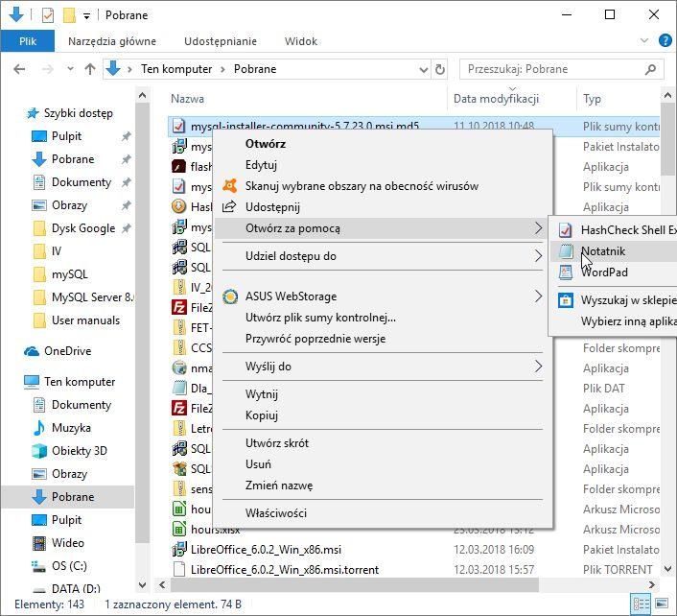Choose WordPad in the open-with submenu
This screenshot has width=677, height=616.
[x=614, y=272]
